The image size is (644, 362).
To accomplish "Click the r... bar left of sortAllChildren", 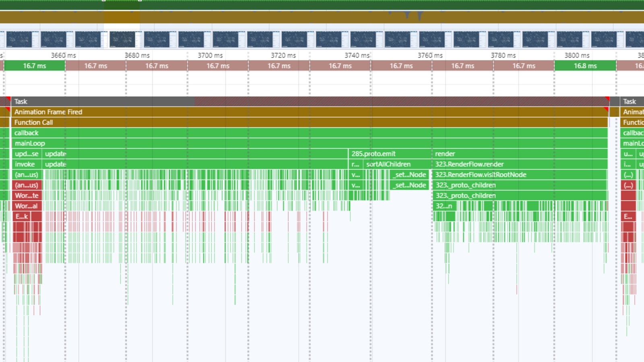I will point(355,164).
